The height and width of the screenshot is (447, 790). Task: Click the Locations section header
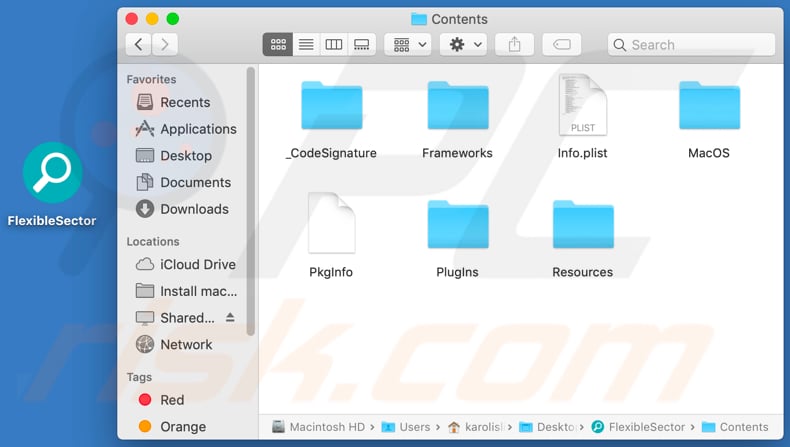pyautogui.click(x=153, y=241)
